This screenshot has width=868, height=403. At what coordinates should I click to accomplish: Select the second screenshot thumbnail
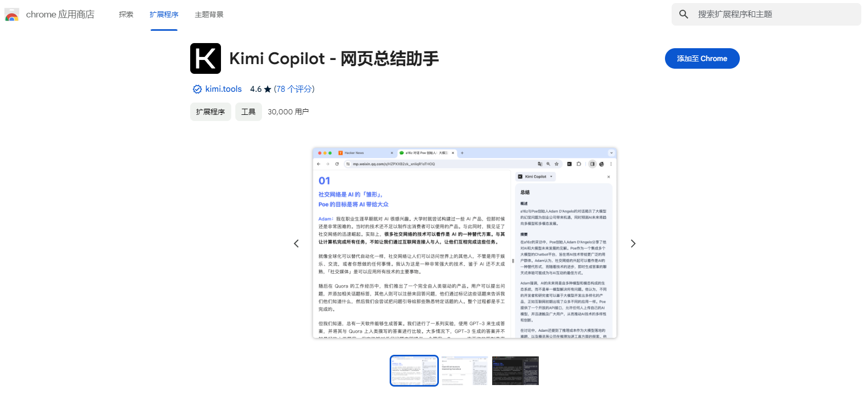[x=465, y=371]
